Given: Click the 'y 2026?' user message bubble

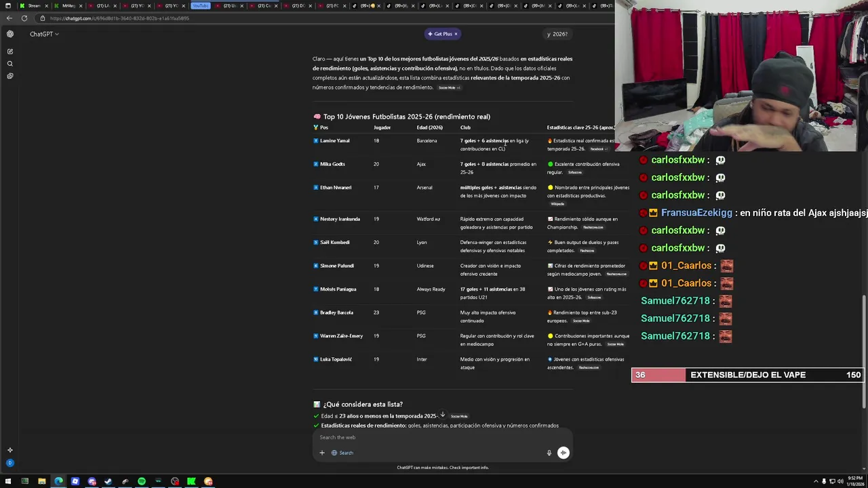Looking at the screenshot, I should tap(557, 34).
